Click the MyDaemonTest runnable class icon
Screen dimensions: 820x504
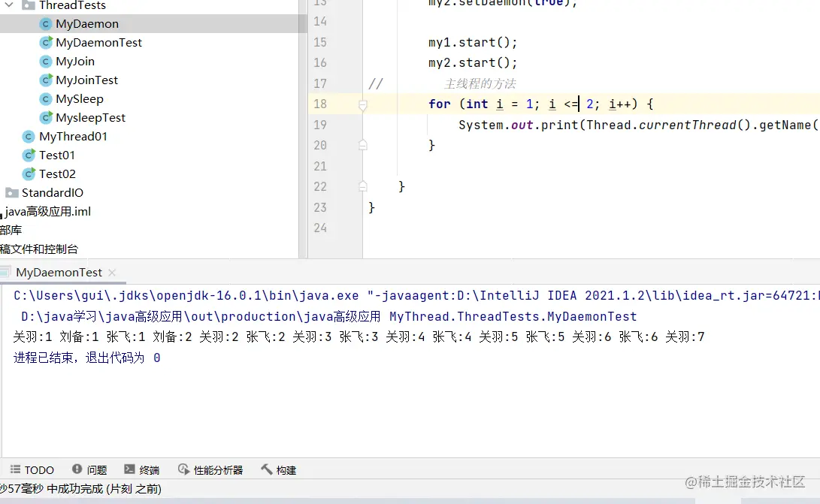coord(46,42)
